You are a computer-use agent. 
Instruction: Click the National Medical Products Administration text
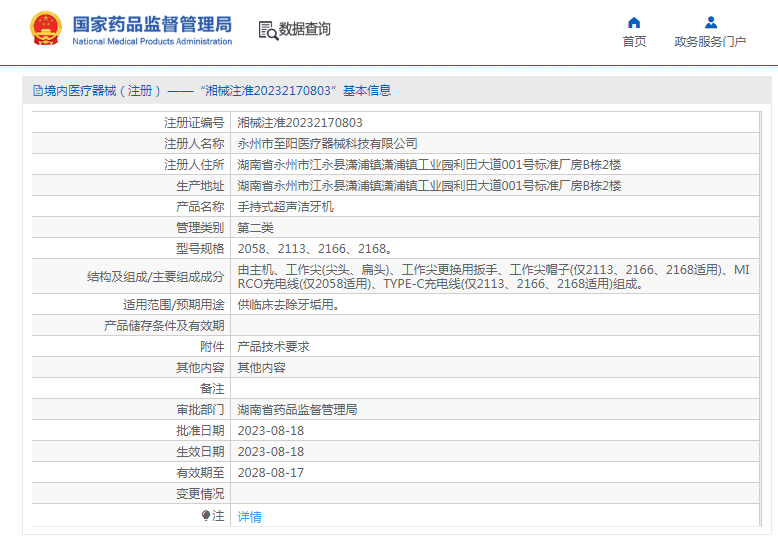click(x=152, y=42)
